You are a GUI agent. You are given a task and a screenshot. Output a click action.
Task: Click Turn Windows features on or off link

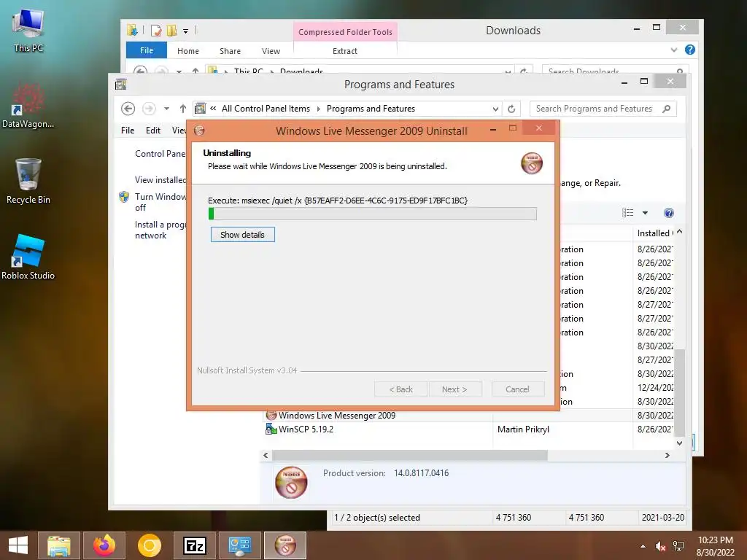click(160, 202)
